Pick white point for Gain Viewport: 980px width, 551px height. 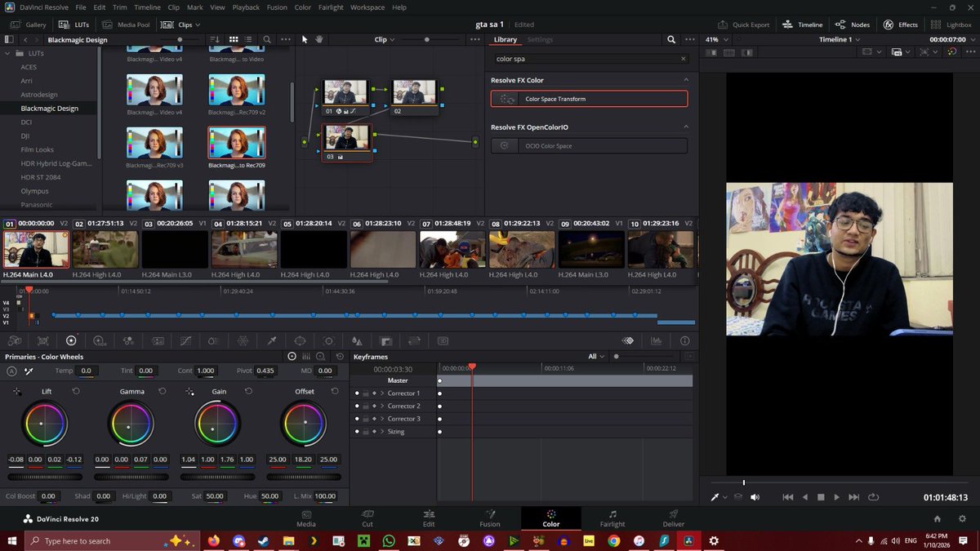tap(190, 392)
